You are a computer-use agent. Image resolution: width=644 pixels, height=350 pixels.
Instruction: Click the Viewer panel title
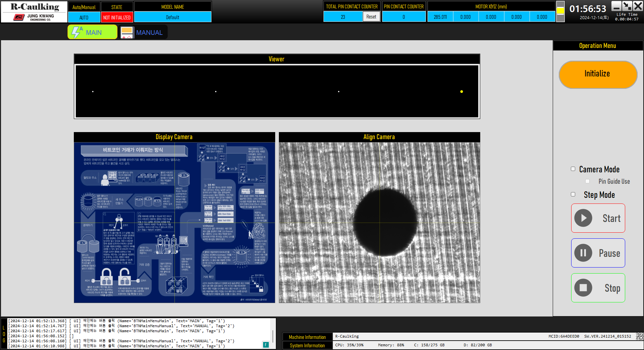pyautogui.click(x=277, y=59)
